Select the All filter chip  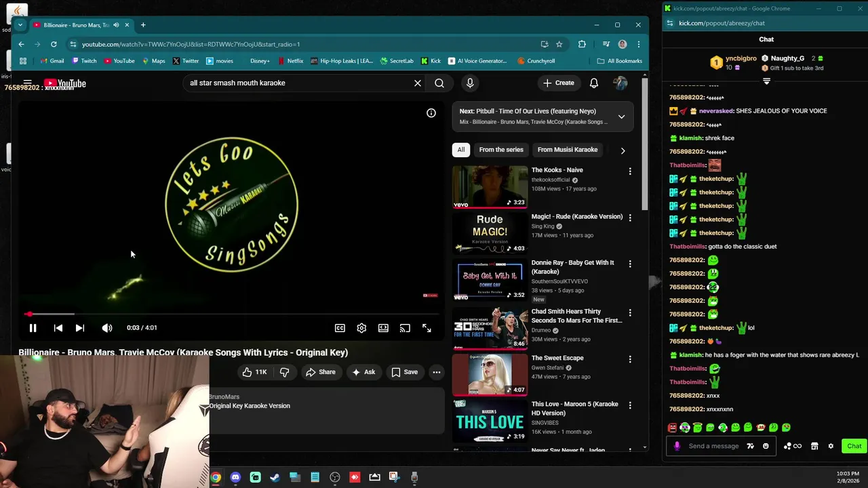click(461, 150)
